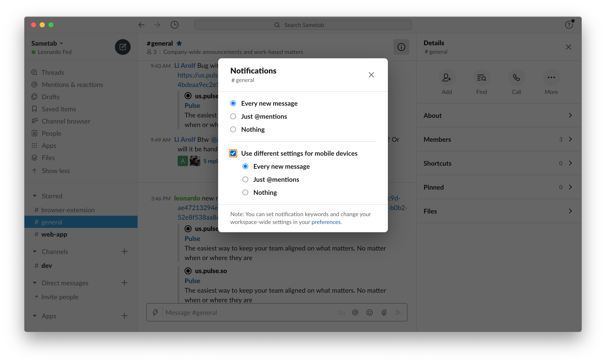Select the mobile Nothing radio option
The width and height of the screenshot is (606, 364).
245,193
